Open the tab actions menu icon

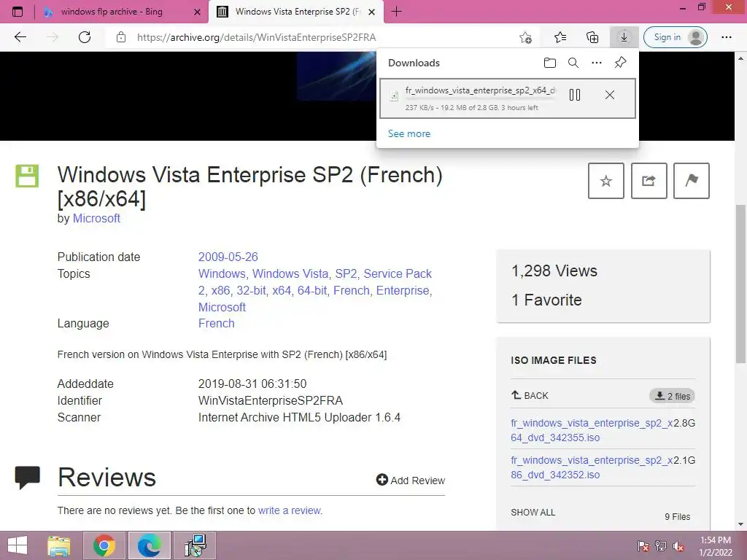[x=18, y=12]
